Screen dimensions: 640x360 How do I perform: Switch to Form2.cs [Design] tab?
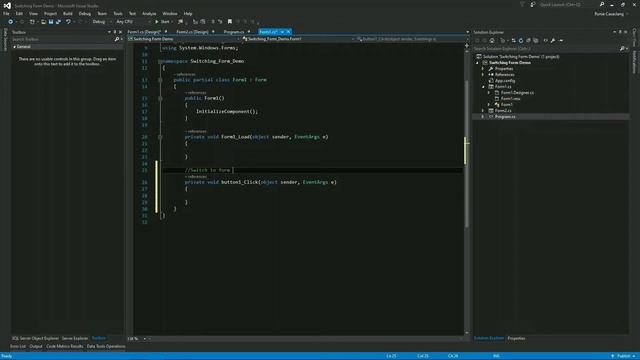coord(192,32)
